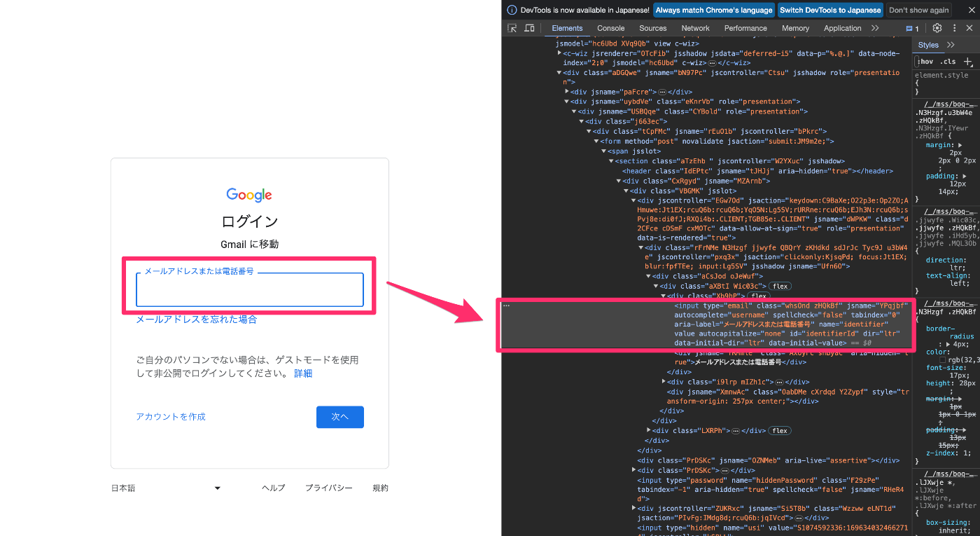980x536 pixels.
Task: Collapse the form method post node
Action: click(596, 141)
